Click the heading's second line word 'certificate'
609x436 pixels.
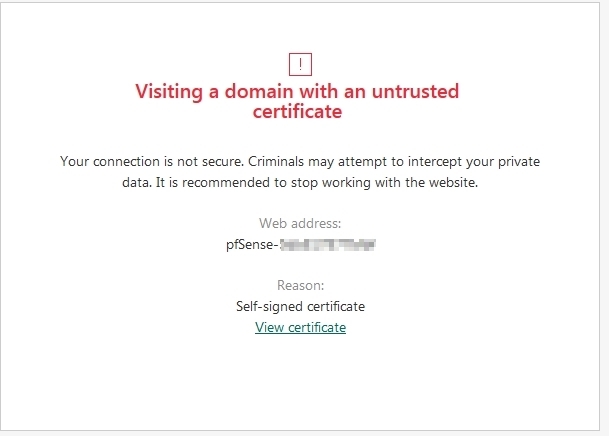(300, 112)
